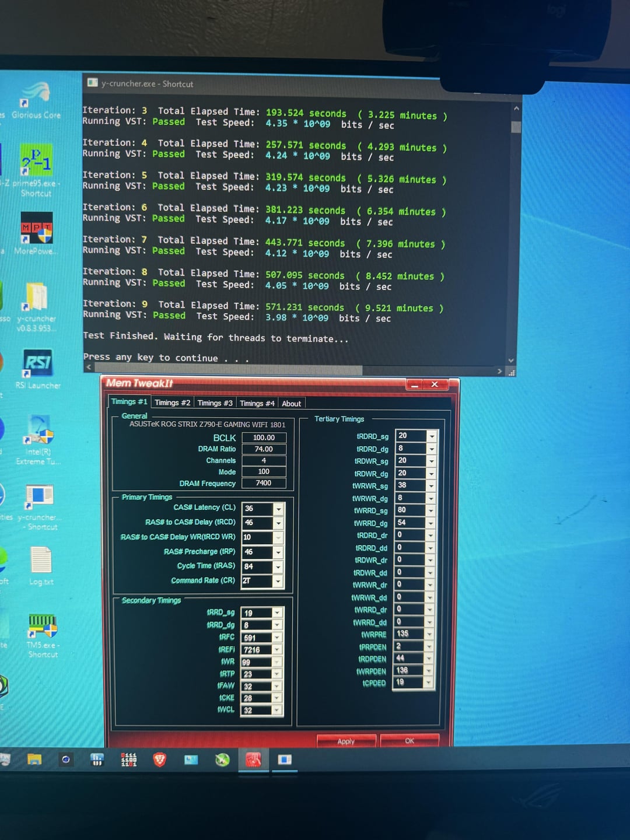
Task: Click the console horizontal scrollbar thumb
Action: [228, 370]
